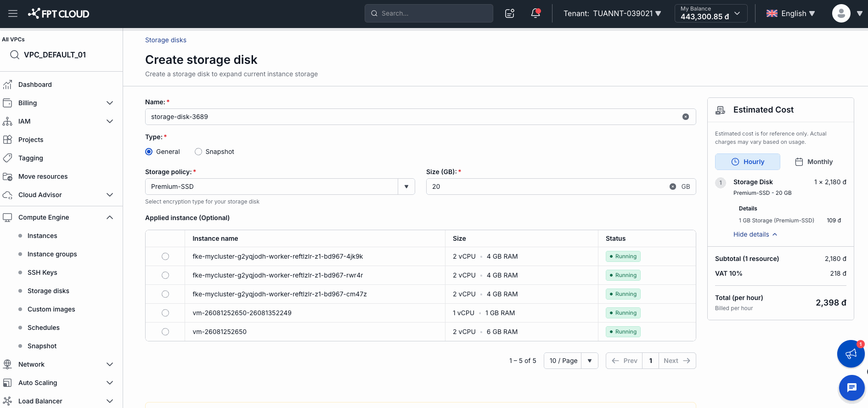Expand the IAM submenu
Viewport: 868px width, 408px height.
110,121
